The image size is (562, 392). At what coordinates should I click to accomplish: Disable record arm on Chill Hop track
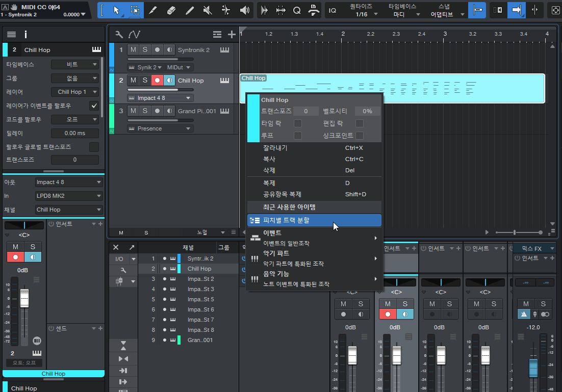pos(157,80)
